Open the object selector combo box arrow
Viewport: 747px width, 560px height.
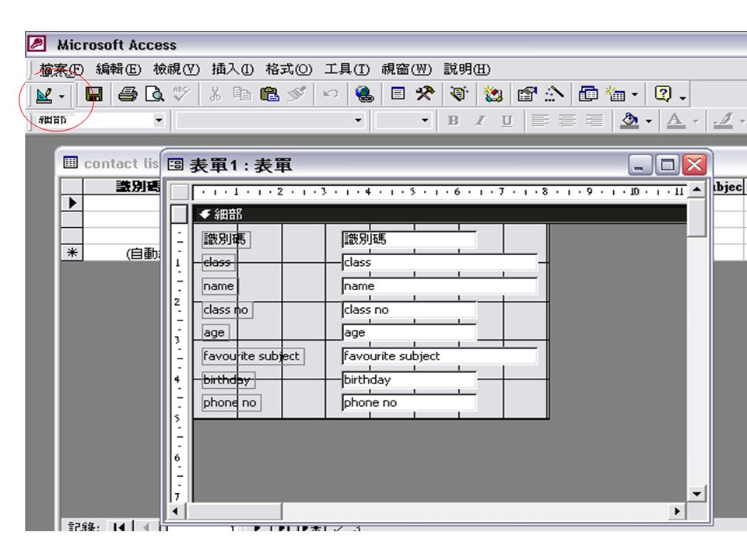click(159, 121)
